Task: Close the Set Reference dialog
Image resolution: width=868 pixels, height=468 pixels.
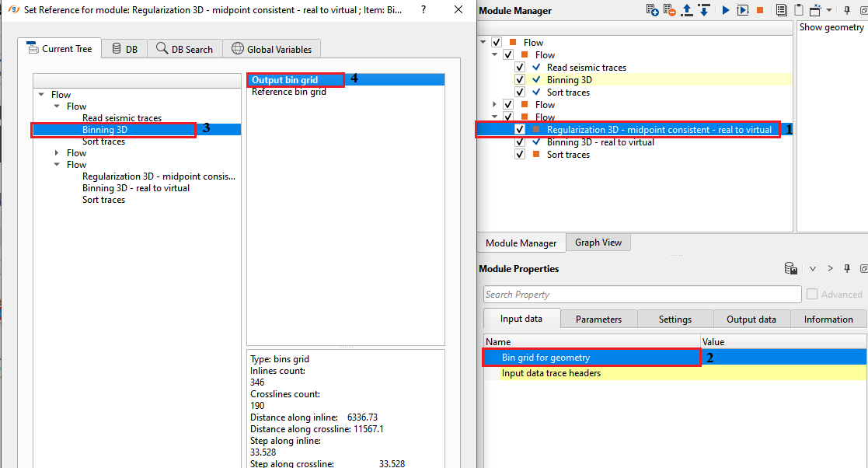Action: coord(458,9)
